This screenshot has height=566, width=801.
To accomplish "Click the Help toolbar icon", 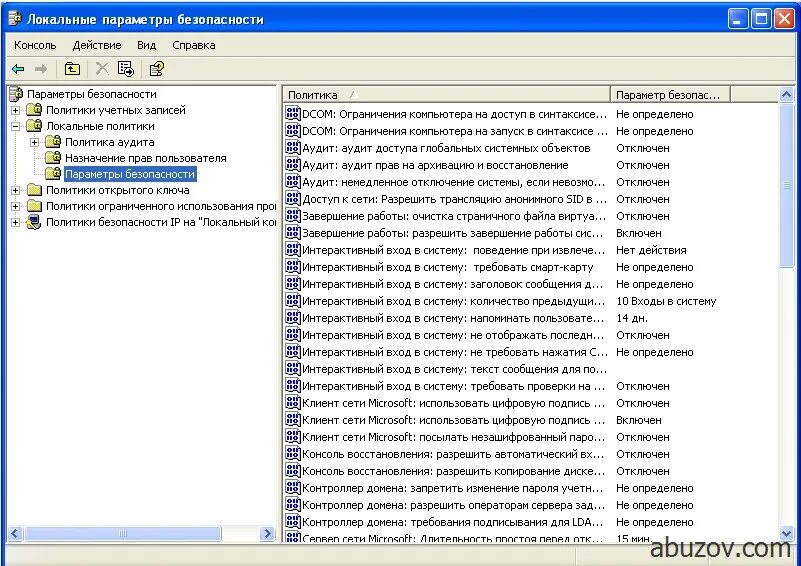I will point(156,68).
